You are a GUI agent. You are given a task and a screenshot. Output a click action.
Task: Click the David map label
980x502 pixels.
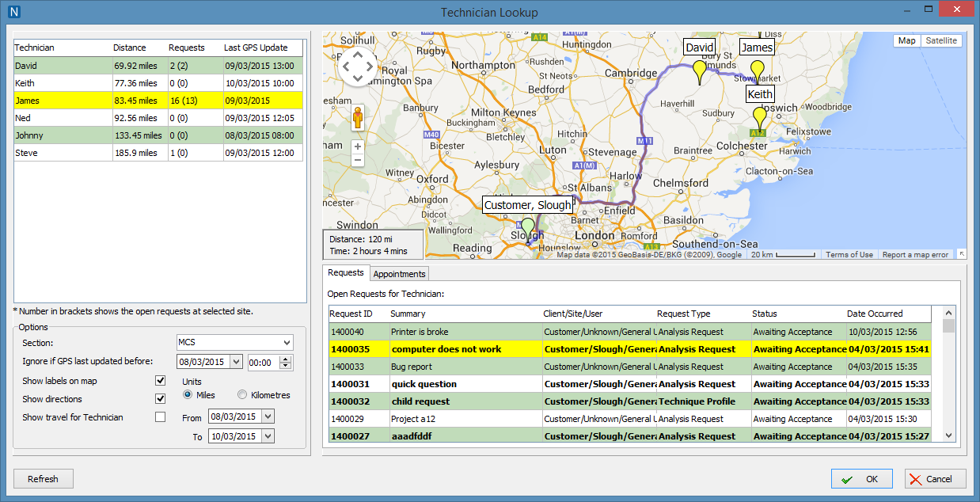click(x=699, y=48)
